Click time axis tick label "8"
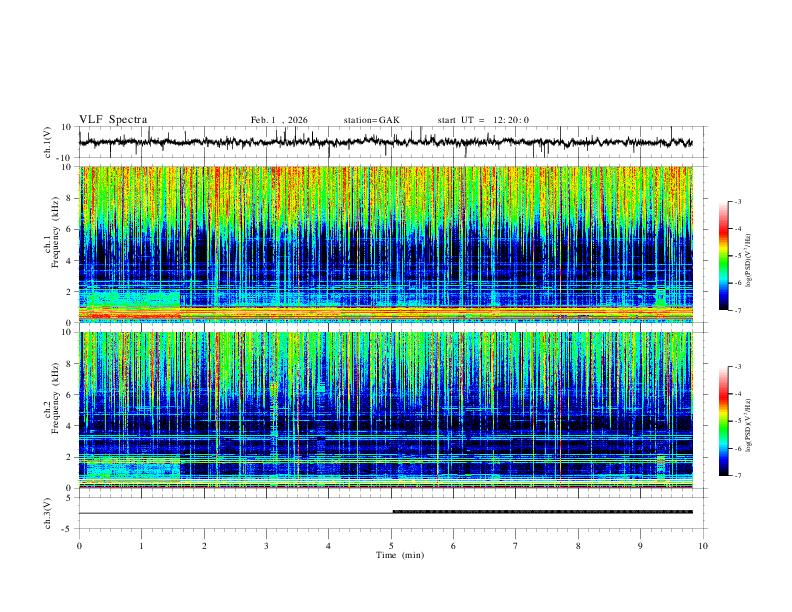 (x=578, y=546)
